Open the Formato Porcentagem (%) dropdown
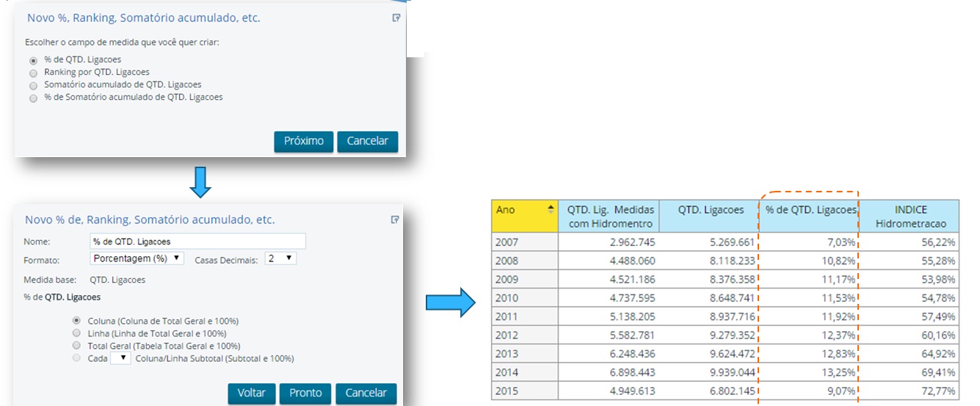980x406 pixels. click(137, 258)
